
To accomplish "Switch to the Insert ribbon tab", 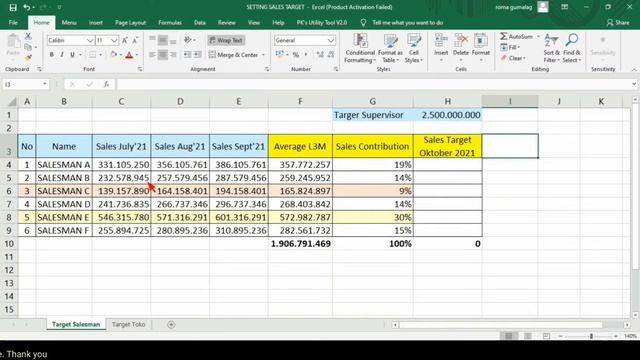I will 96,22.
